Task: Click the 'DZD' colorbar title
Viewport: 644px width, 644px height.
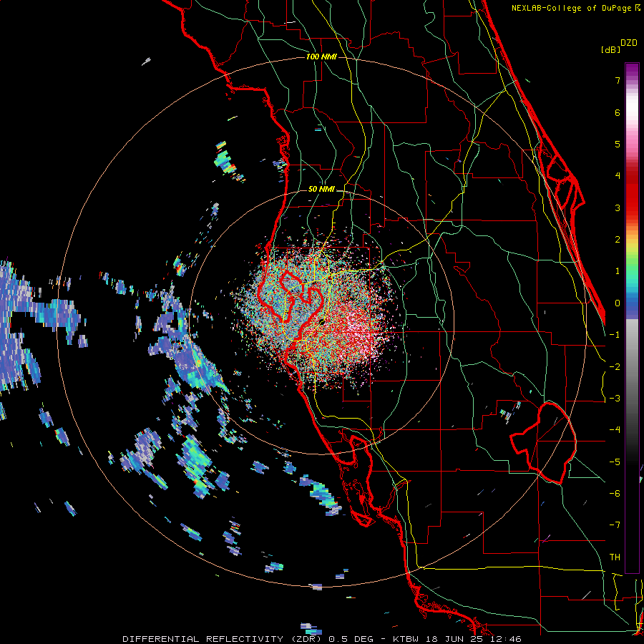Action: pyautogui.click(x=629, y=43)
